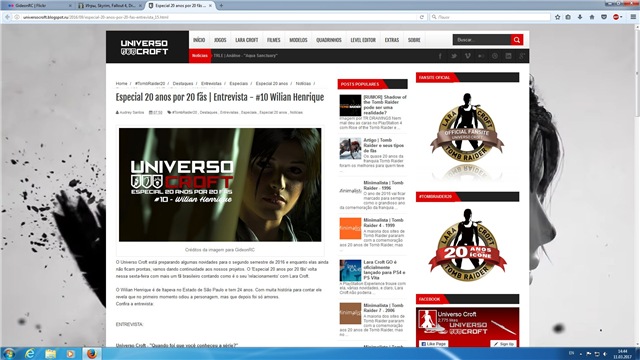
Task: Open the Firefox downloads arrow icon
Action: (x=580, y=17)
